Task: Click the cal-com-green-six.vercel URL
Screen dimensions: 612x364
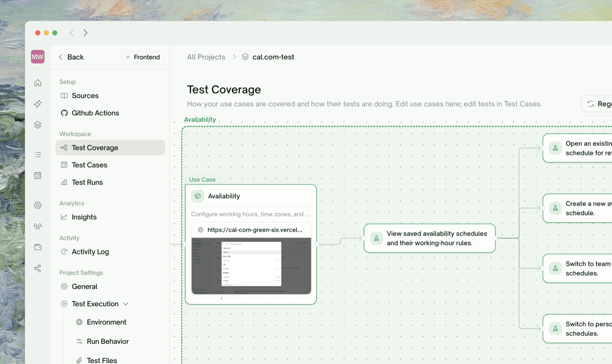Action: pos(255,230)
